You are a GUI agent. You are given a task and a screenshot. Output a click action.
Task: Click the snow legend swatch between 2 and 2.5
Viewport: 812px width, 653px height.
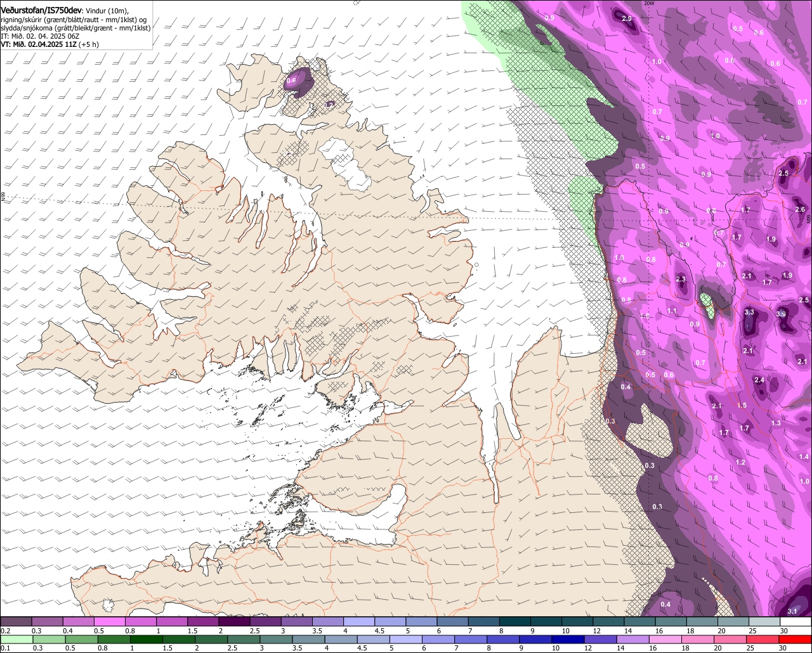pyautogui.click(x=235, y=621)
